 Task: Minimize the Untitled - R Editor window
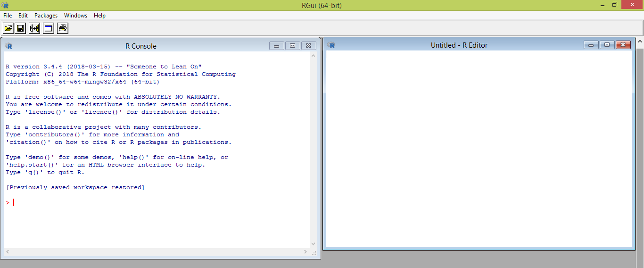click(x=591, y=45)
